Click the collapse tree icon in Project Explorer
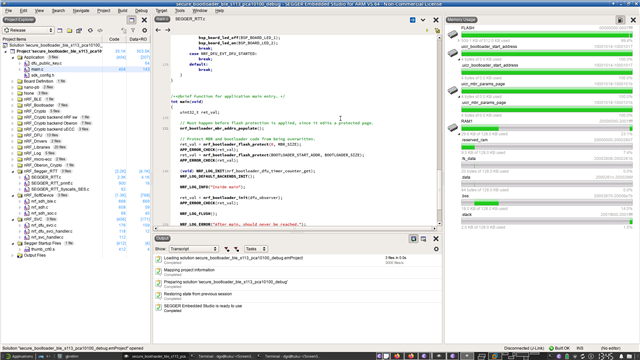The height and width of the screenshot is (360, 640). tap(124, 30)
